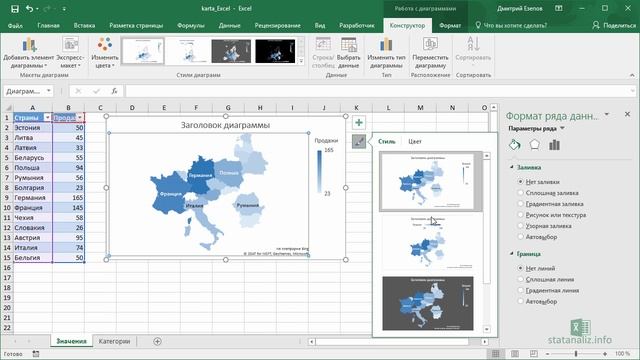The height and width of the screenshot is (360, 640).
Task: Click zoom out minus button
Action: pyautogui.click(x=547, y=354)
